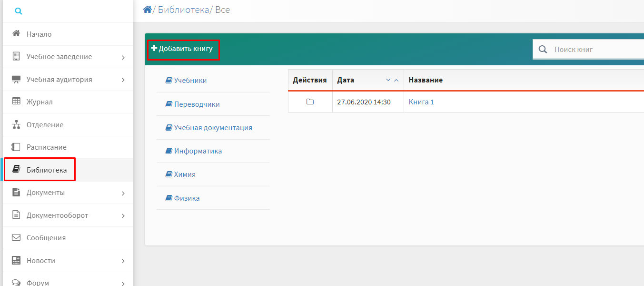Open the Журнал menu item

(x=68, y=102)
